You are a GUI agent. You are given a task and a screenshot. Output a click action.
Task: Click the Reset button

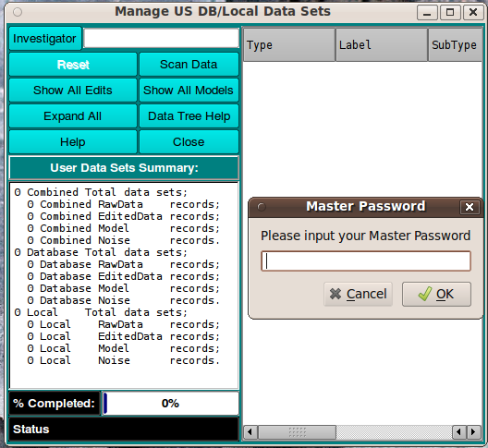point(73,65)
